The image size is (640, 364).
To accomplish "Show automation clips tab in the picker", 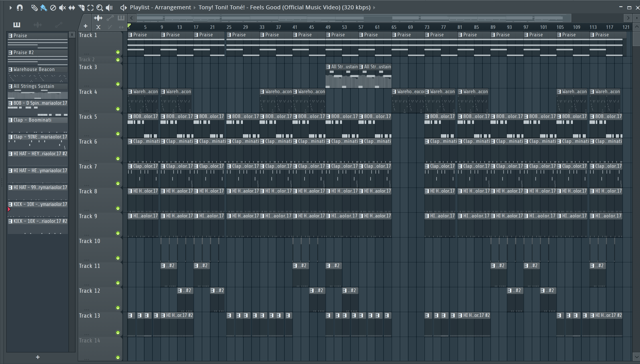I will pos(59,24).
